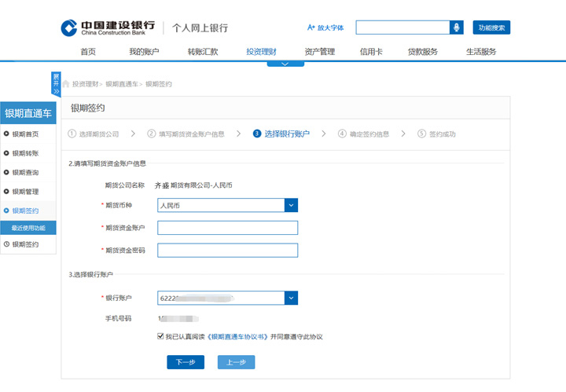Switch to the 信用卡 menu
566x392 pixels.
click(x=371, y=52)
